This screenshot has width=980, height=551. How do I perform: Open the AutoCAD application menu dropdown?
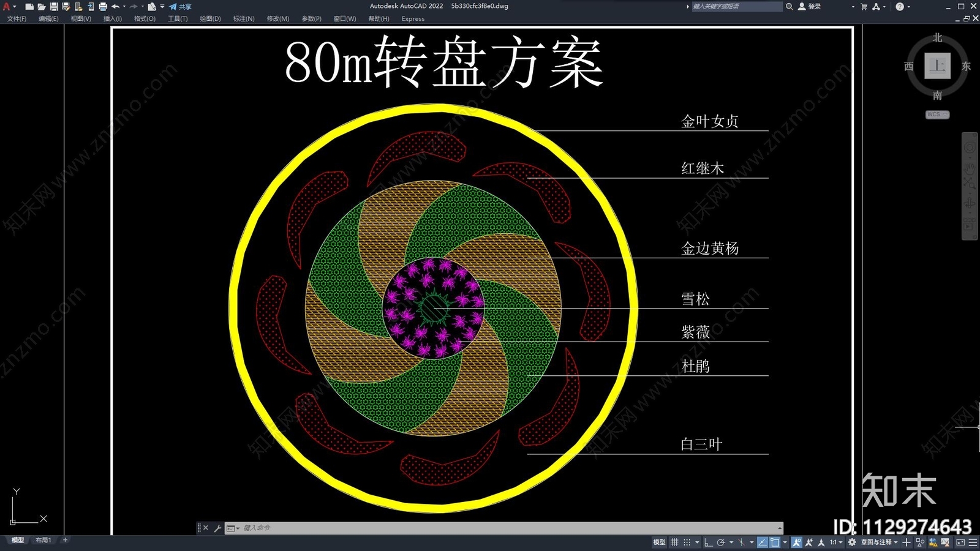click(x=9, y=7)
